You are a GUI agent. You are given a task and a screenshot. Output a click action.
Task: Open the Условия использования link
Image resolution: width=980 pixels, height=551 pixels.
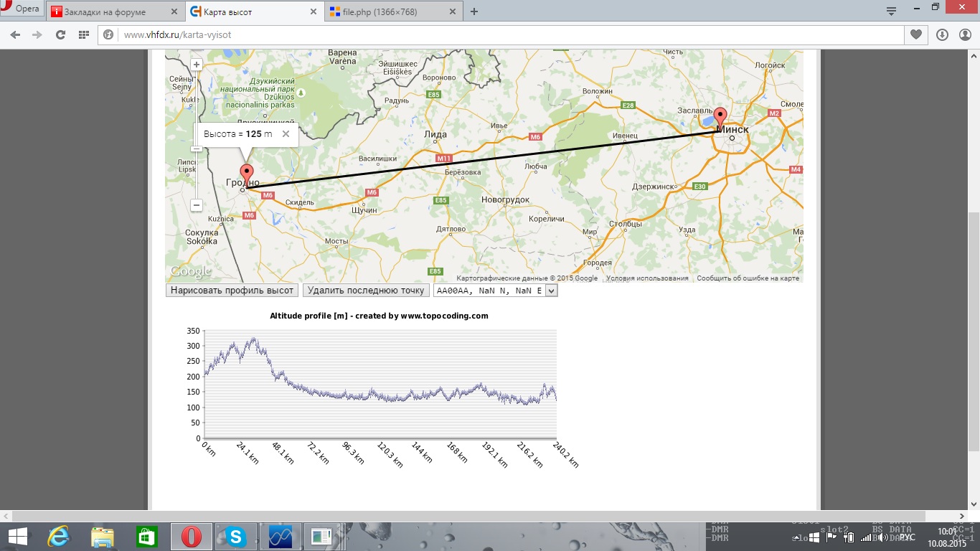click(x=647, y=278)
